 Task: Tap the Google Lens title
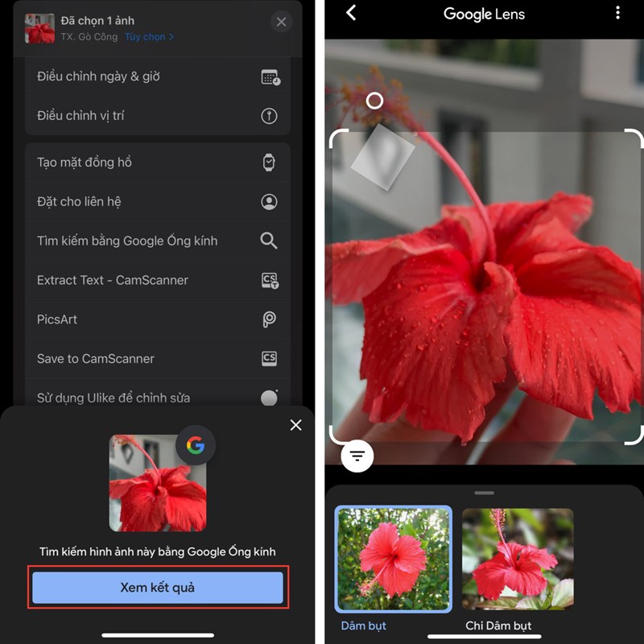click(x=485, y=14)
